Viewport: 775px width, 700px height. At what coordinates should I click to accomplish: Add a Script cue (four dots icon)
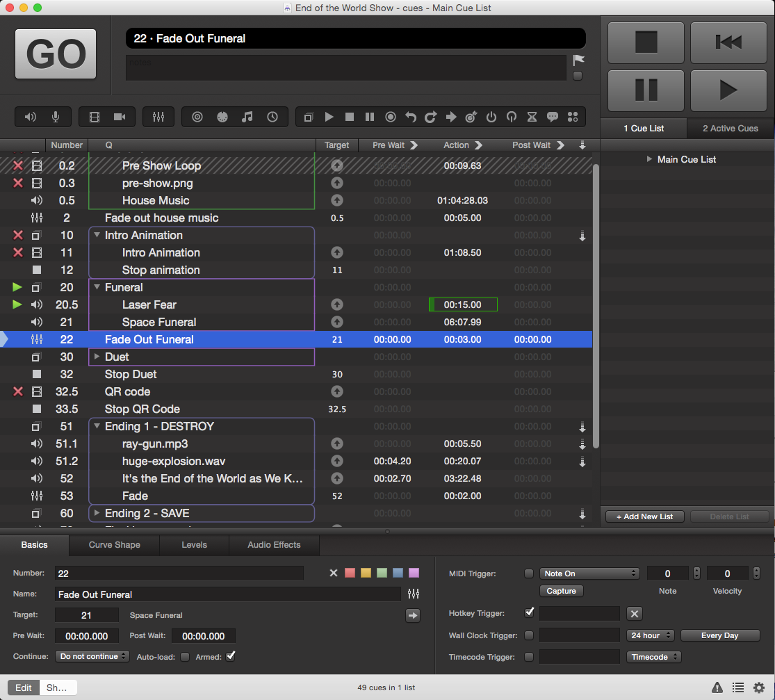pyautogui.click(x=573, y=117)
